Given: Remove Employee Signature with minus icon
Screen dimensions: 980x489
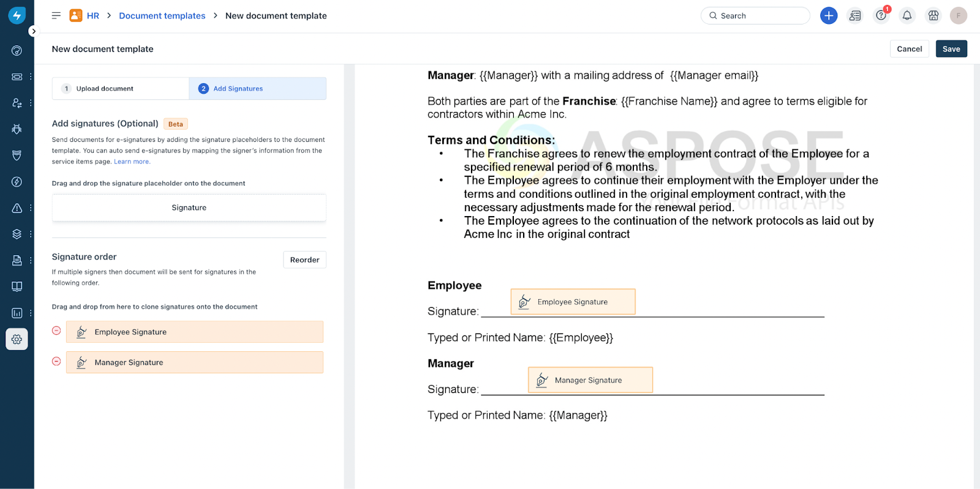Looking at the screenshot, I should pyautogui.click(x=56, y=330).
